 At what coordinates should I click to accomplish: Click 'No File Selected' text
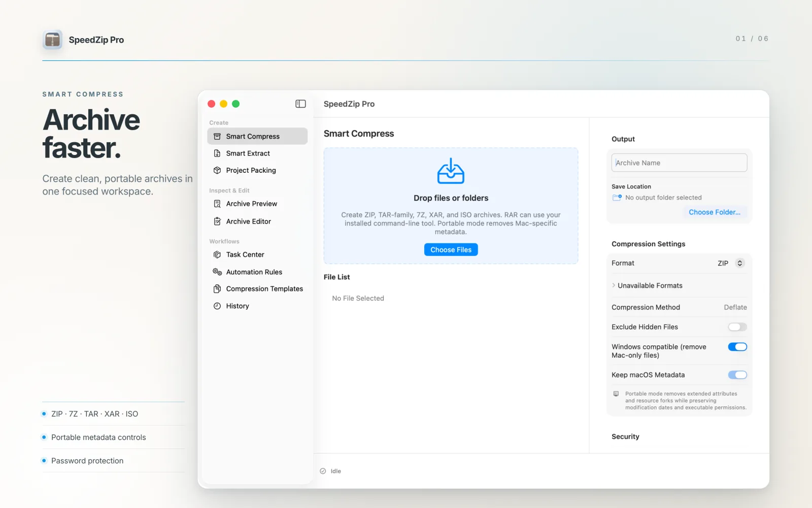[358, 298]
